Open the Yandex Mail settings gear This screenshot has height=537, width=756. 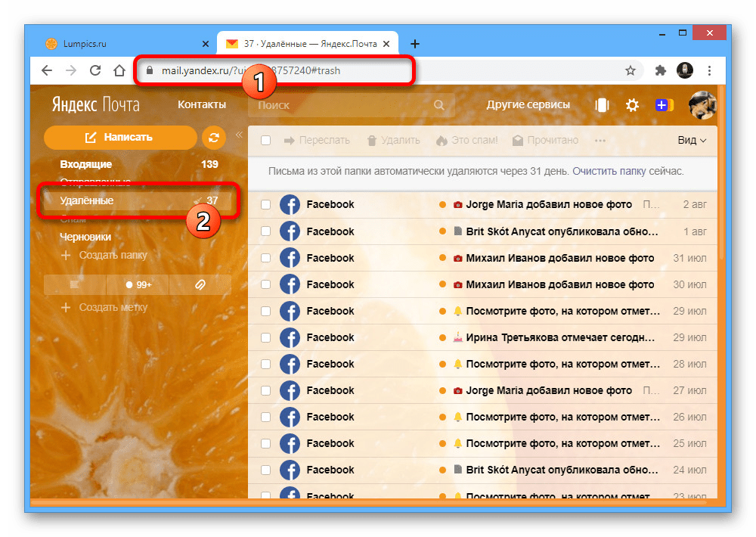tap(632, 105)
